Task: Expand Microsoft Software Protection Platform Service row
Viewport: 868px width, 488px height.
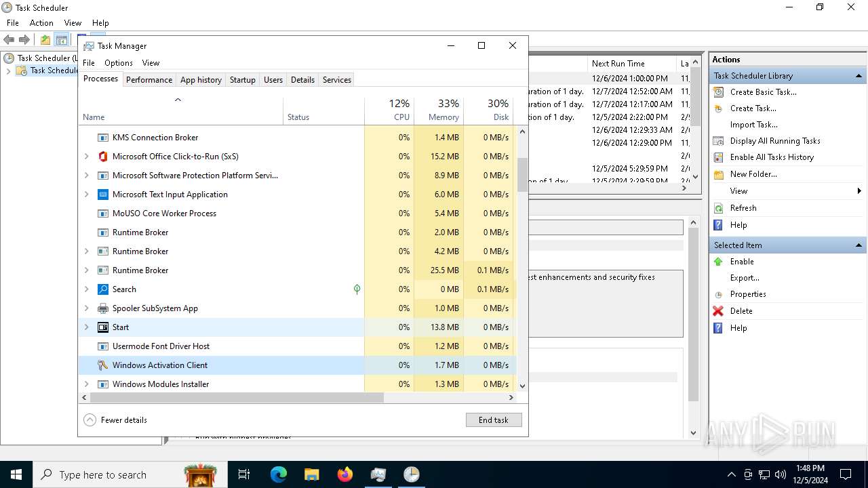Action: click(x=86, y=176)
